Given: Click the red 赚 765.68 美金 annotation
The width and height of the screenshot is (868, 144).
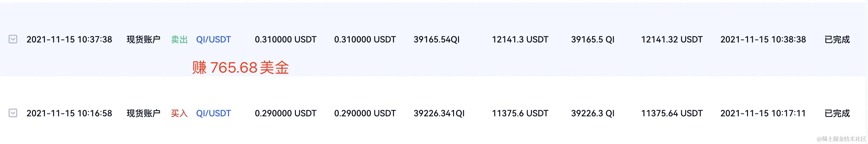Looking at the screenshot, I should point(241,68).
